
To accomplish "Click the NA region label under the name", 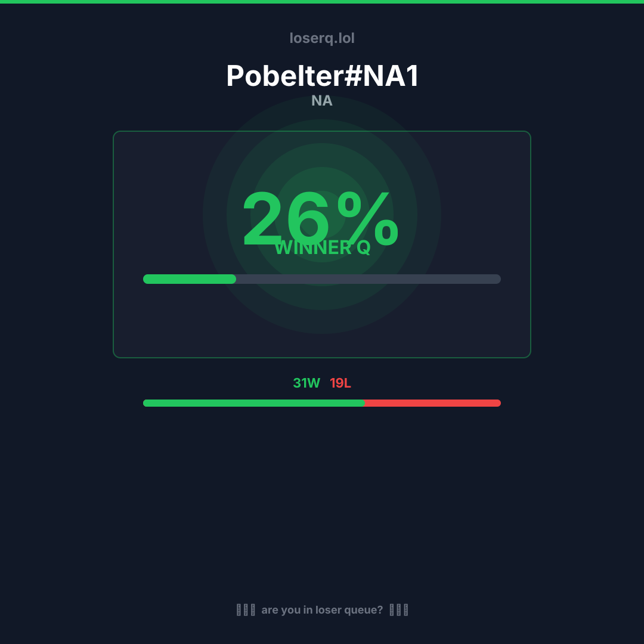I will point(322,101).
